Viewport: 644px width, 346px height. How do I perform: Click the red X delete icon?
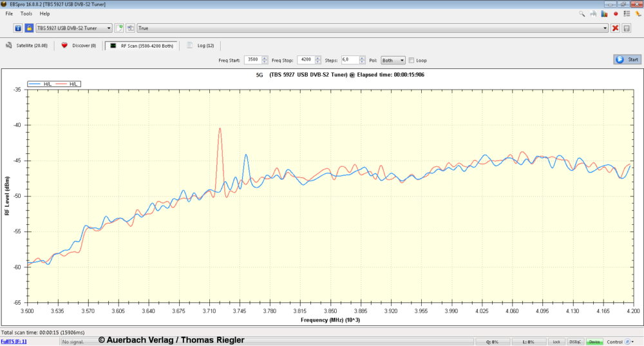point(615,28)
